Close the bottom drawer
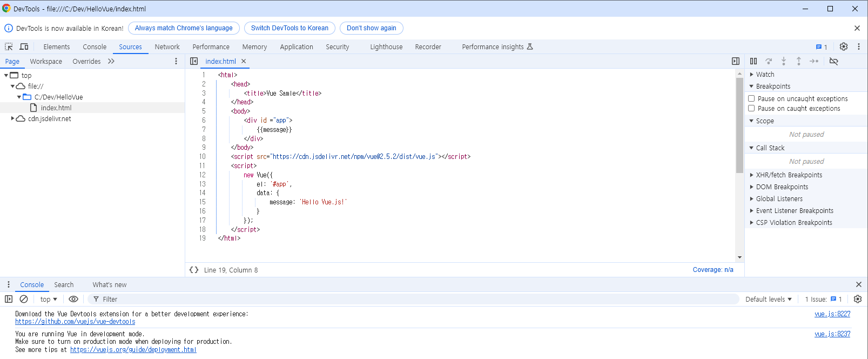Screen dimensions: 868x359 (859, 284)
